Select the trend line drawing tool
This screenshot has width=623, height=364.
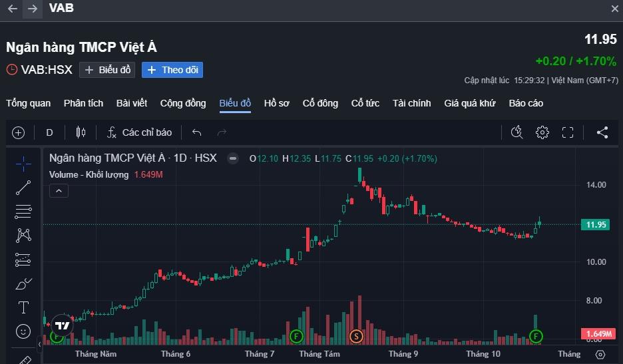click(23, 188)
